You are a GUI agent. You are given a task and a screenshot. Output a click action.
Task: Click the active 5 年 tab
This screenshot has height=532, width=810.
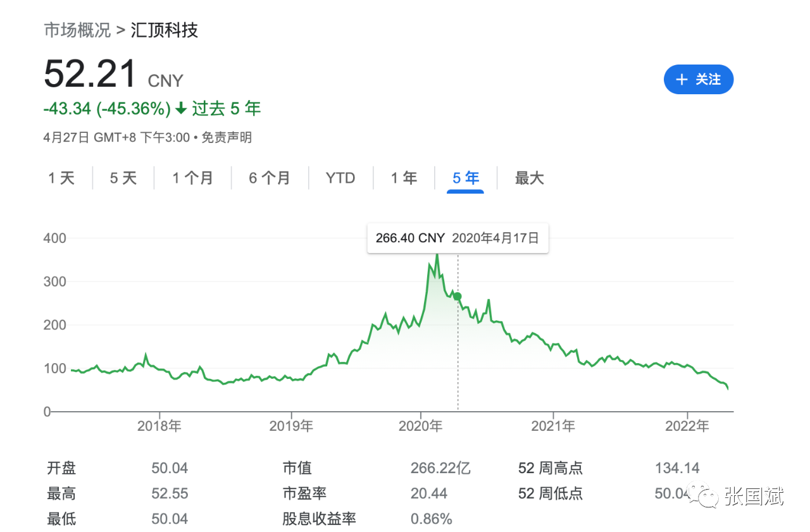[x=466, y=178]
